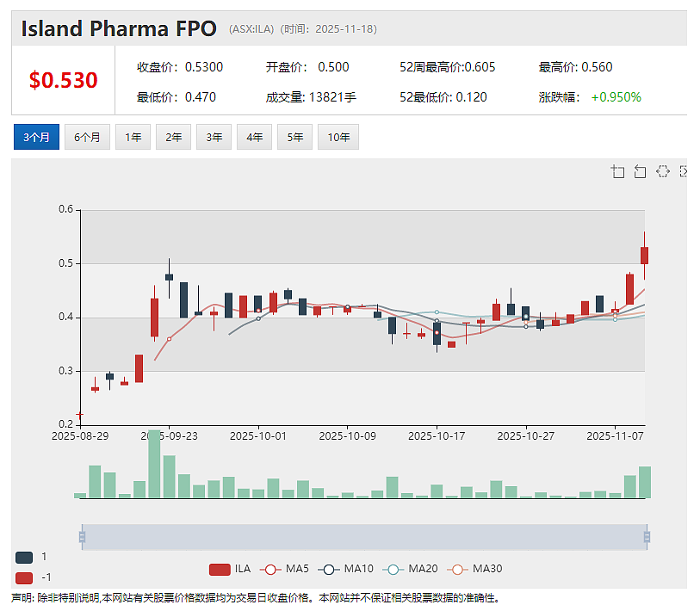Image resolution: width=700 pixels, height=611 pixels.
Task: Show the 10年 price history
Action: pos(338,137)
